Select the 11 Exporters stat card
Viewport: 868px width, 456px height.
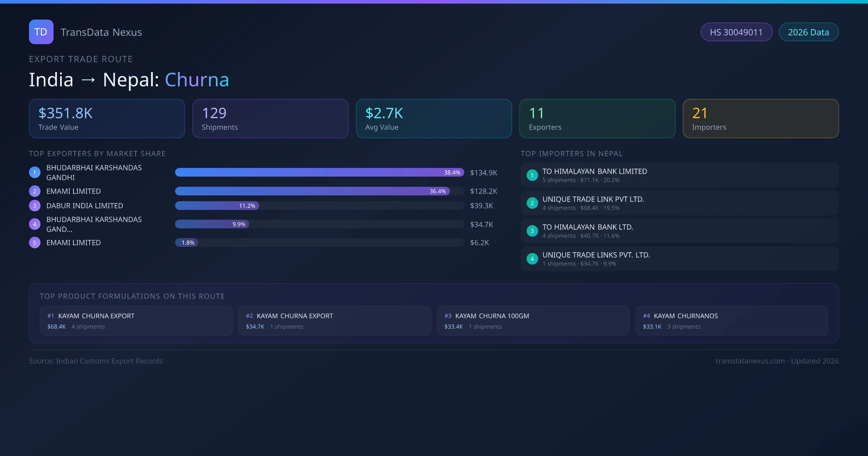[597, 118]
